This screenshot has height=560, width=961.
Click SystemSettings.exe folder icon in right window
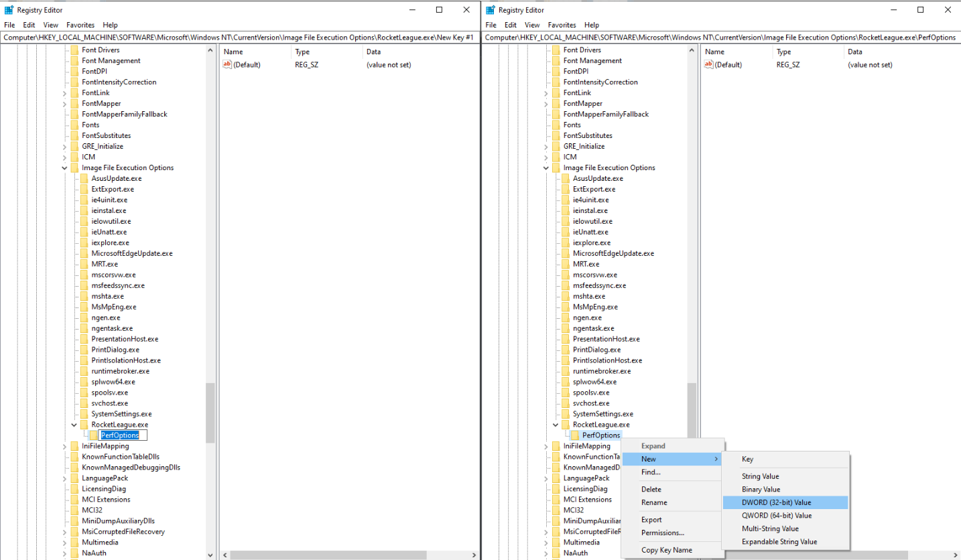point(566,415)
